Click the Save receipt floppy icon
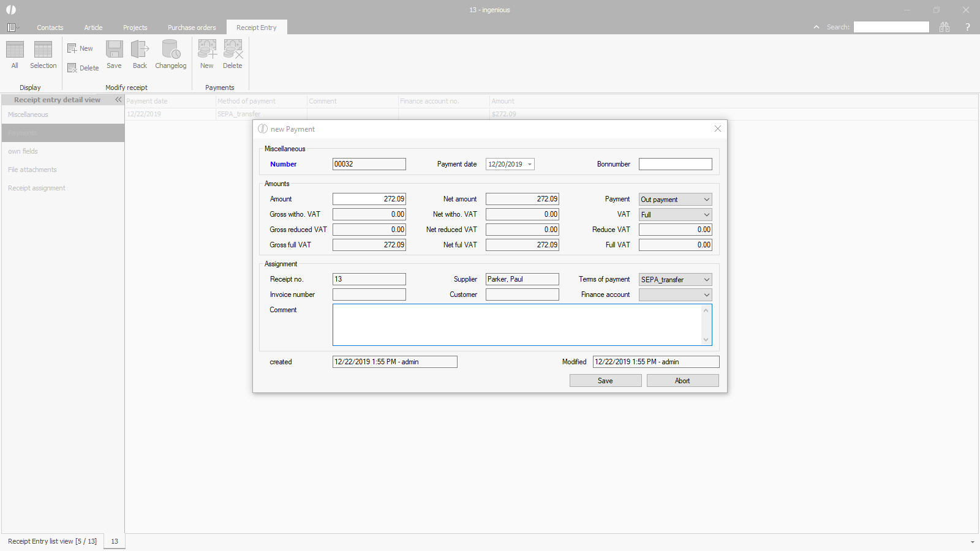This screenshot has width=980, height=551. (114, 50)
